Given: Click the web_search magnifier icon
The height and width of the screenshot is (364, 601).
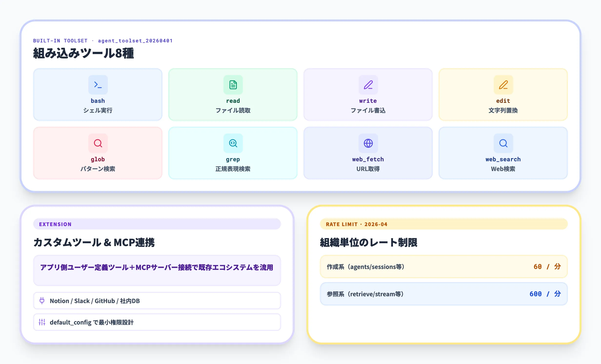Looking at the screenshot, I should click(503, 143).
